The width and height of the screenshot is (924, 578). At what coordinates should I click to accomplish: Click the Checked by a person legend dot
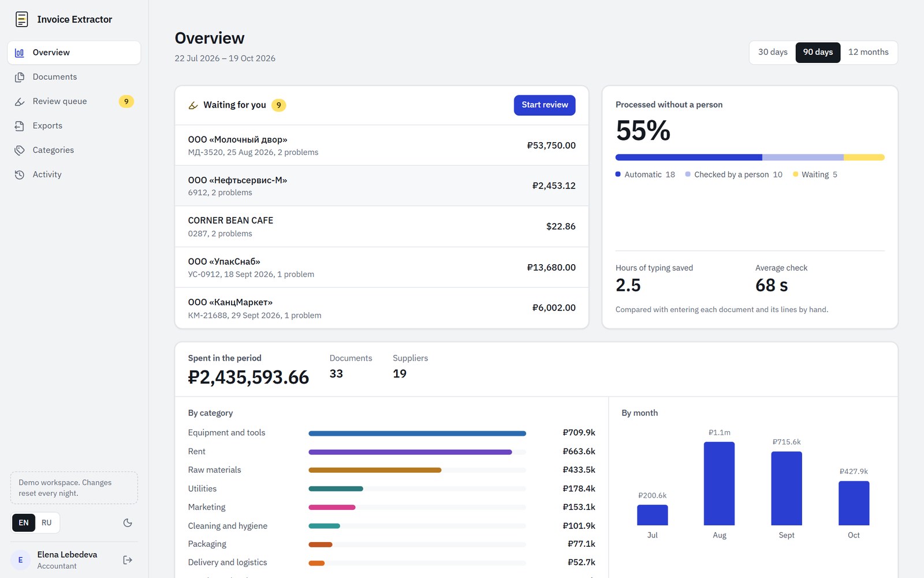pos(688,174)
